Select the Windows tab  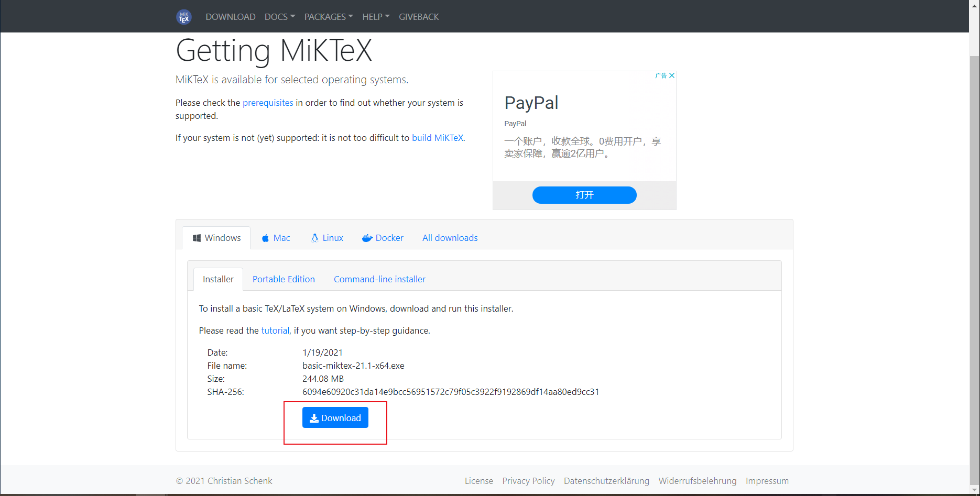pyautogui.click(x=216, y=238)
